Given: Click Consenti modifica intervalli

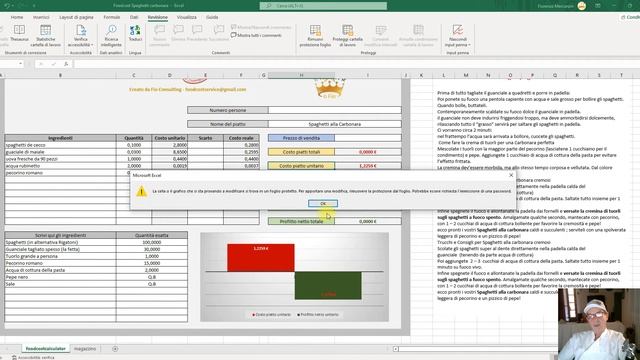Looking at the screenshot, I should (x=380, y=36).
